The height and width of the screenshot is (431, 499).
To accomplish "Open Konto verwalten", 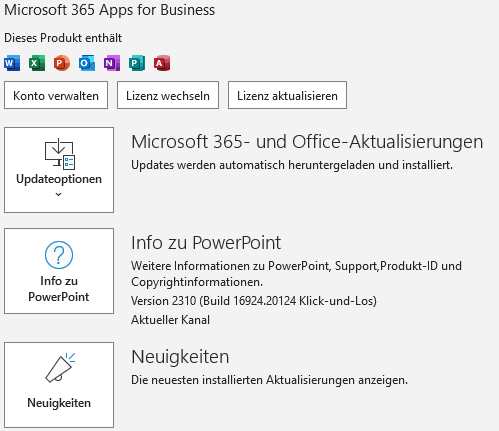I will [x=56, y=95].
